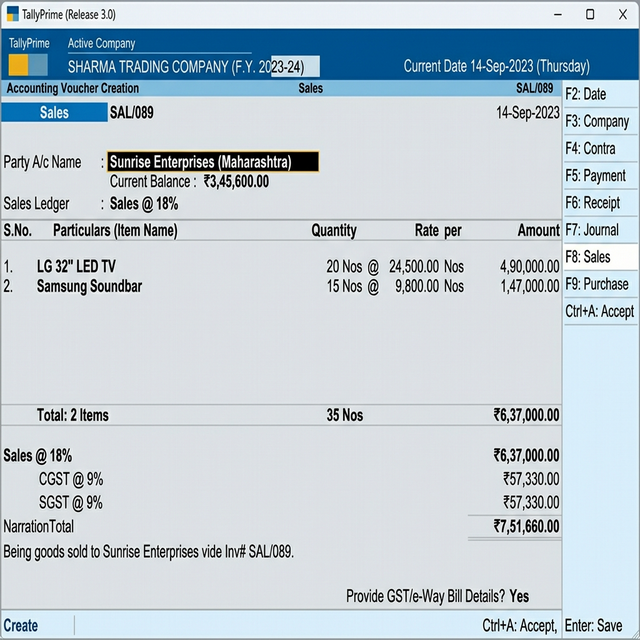
Task: Click Particulars (Item Name) column header
Action: (x=116, y=231)
